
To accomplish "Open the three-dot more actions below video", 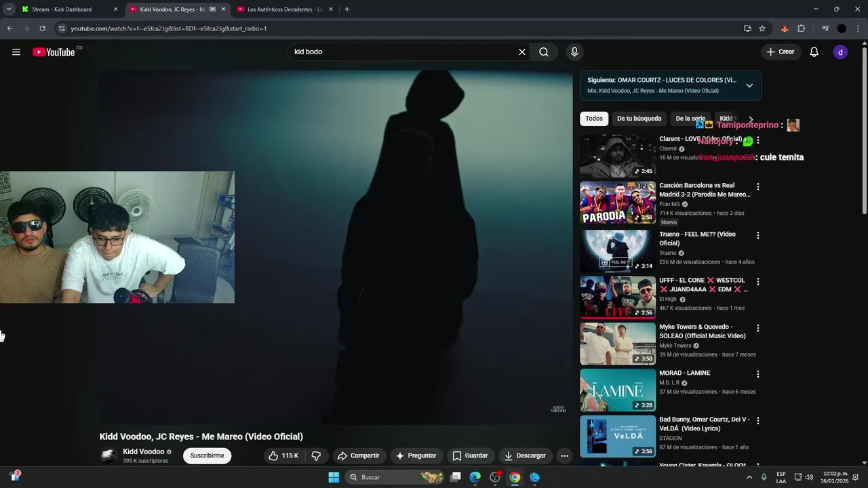I will coord(564,456).
